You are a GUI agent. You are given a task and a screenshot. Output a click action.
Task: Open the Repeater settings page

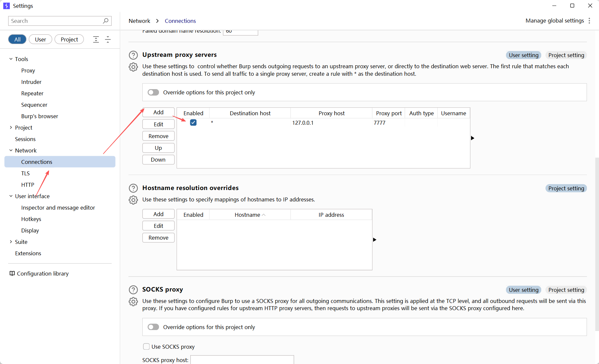click(x=32, y=93)
